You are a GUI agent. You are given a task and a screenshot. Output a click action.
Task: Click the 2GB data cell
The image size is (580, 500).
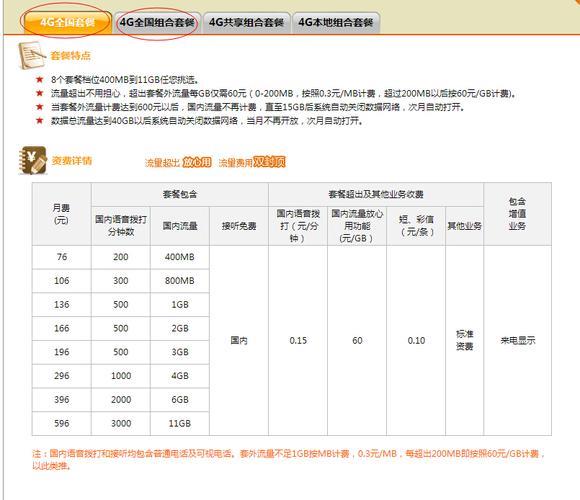[180, 328]
